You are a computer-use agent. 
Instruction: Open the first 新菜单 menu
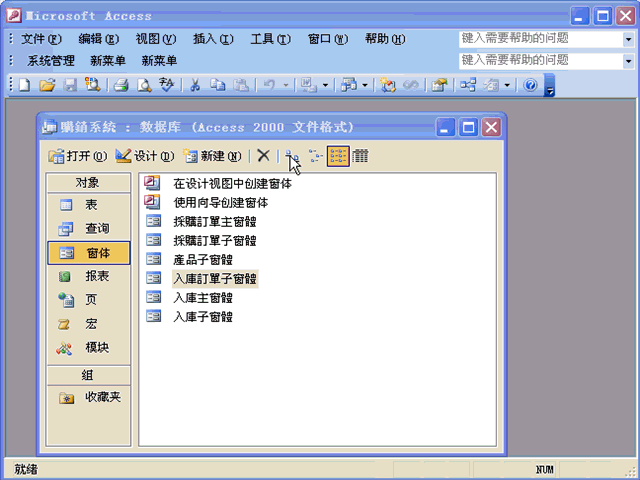click(x=108, y=61)
